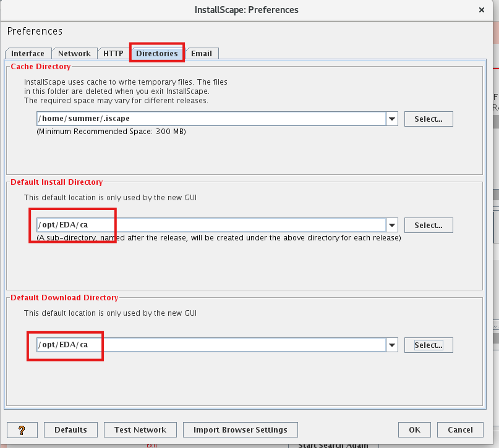Expand the Cache Directory dropdown arrow

click(x=392, y=119)
